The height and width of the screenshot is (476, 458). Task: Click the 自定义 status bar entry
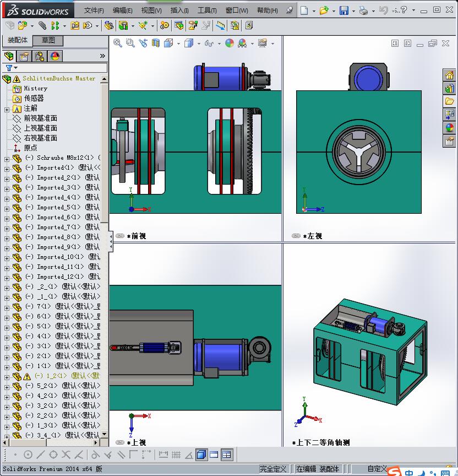point(377,469)
